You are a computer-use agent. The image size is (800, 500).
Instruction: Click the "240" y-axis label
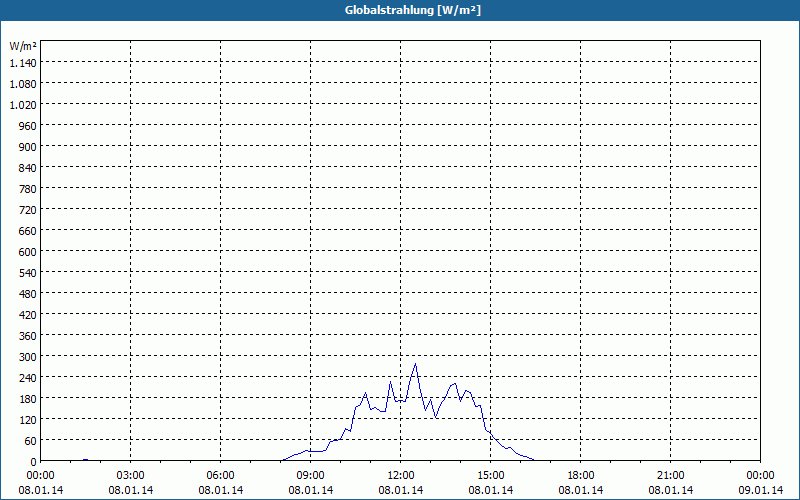pyautogui.click(x=28, y=378)
